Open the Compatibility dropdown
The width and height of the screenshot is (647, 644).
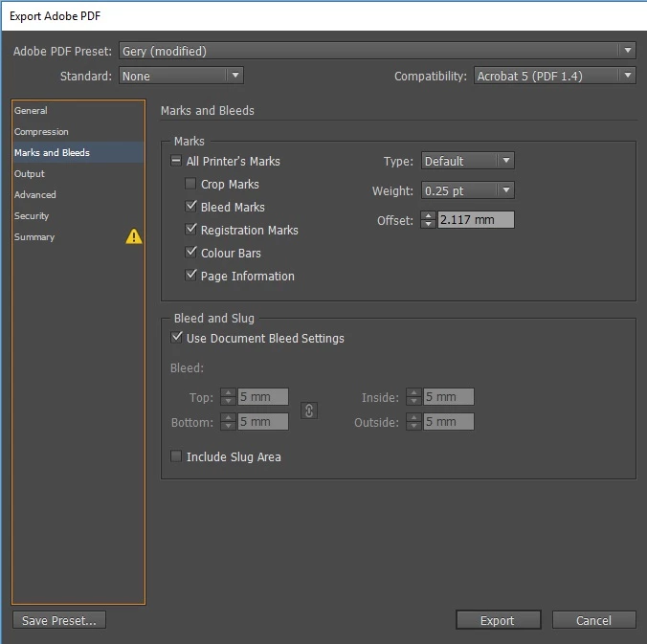[x=554, y=76]
